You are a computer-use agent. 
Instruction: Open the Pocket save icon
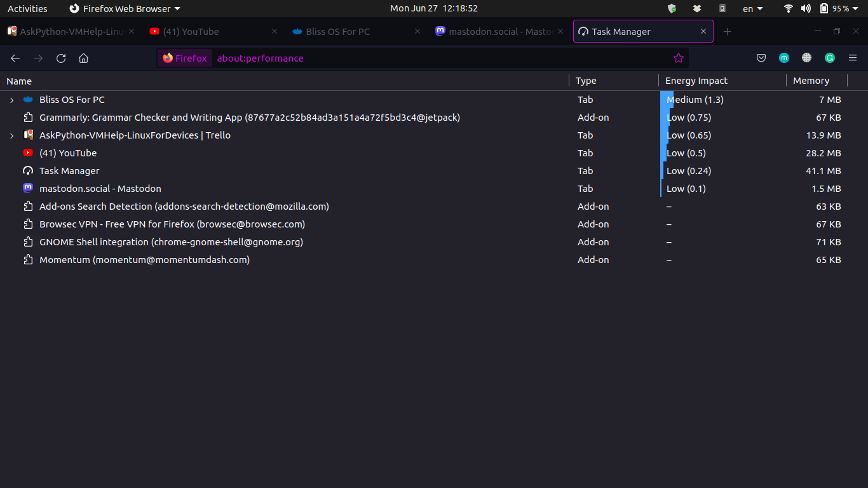tap(761, 58)
